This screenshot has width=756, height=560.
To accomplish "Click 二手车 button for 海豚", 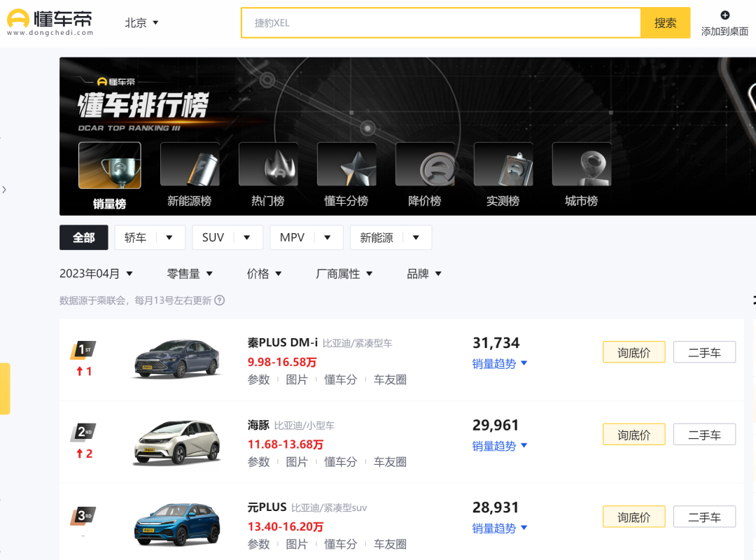I will (x=704, y=435).
